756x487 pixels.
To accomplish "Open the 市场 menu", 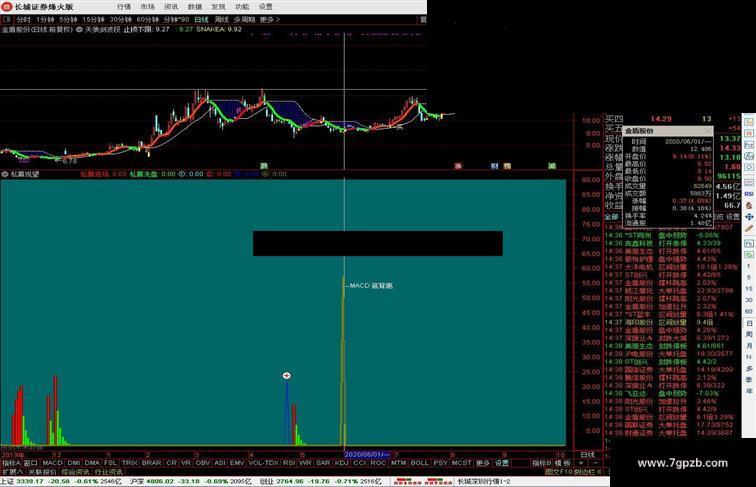I will click(148, 7).
